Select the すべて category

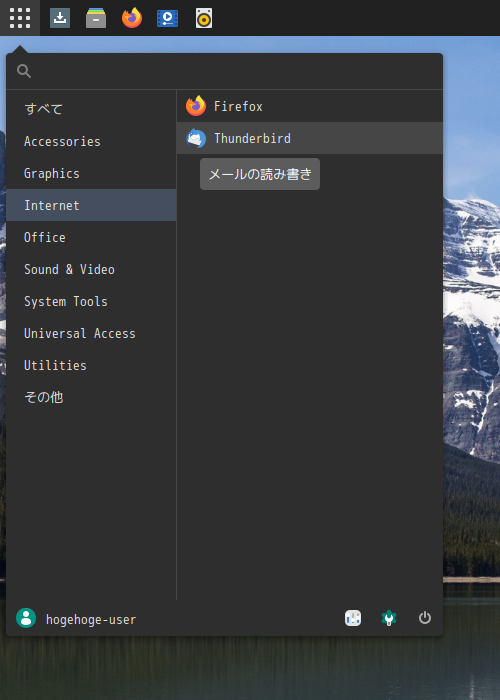tap(91, 109)
